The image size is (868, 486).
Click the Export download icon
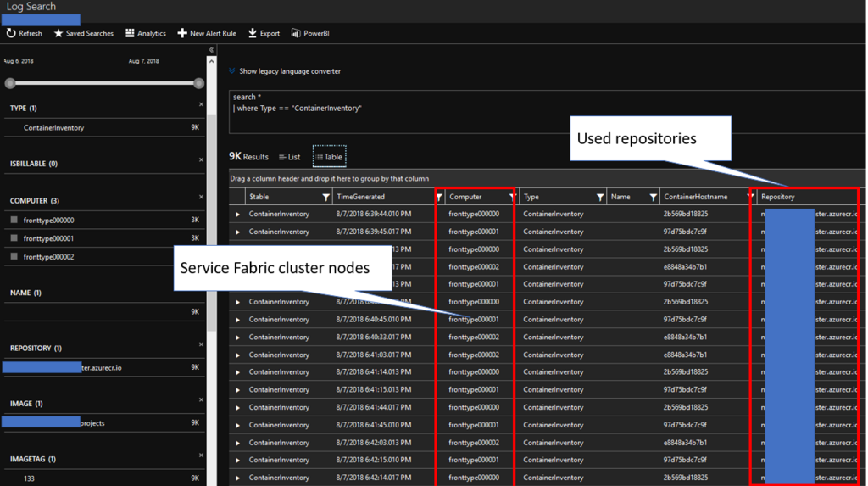click(x=253, y=33)
